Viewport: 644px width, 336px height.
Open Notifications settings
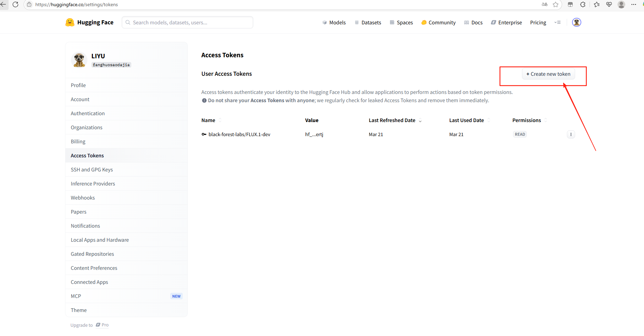[x=126, y=226]
